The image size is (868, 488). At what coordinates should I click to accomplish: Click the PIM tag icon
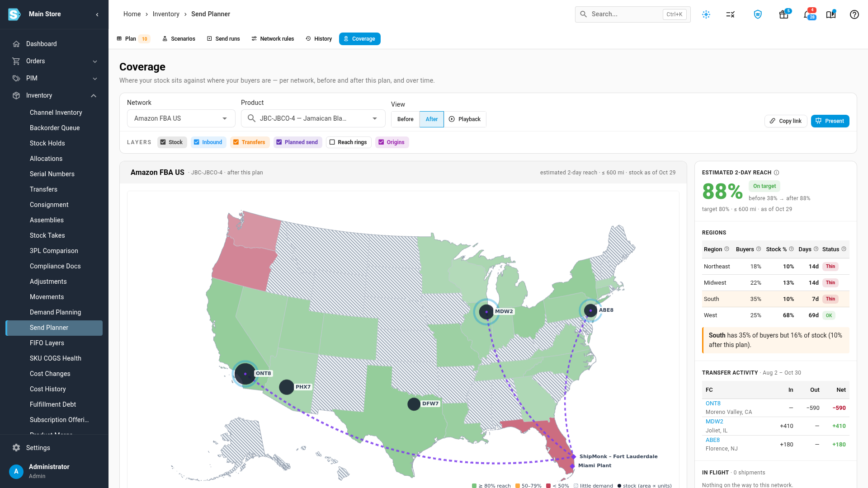[x=16, y=78]
